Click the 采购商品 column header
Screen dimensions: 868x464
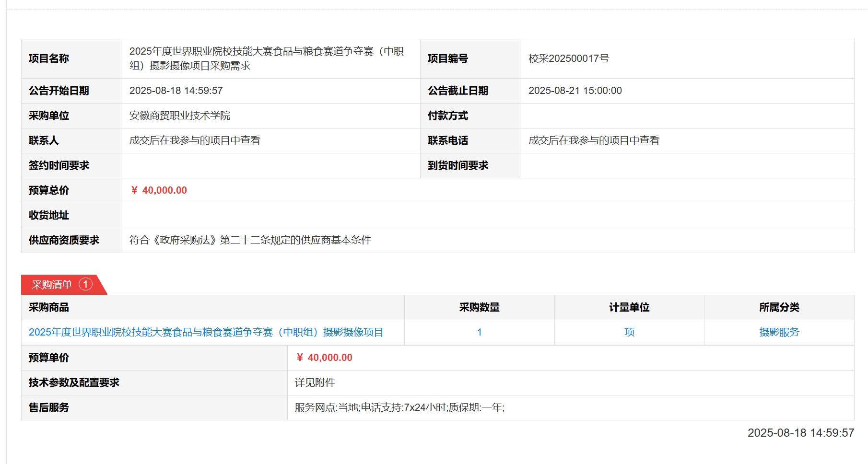(49, 307)
